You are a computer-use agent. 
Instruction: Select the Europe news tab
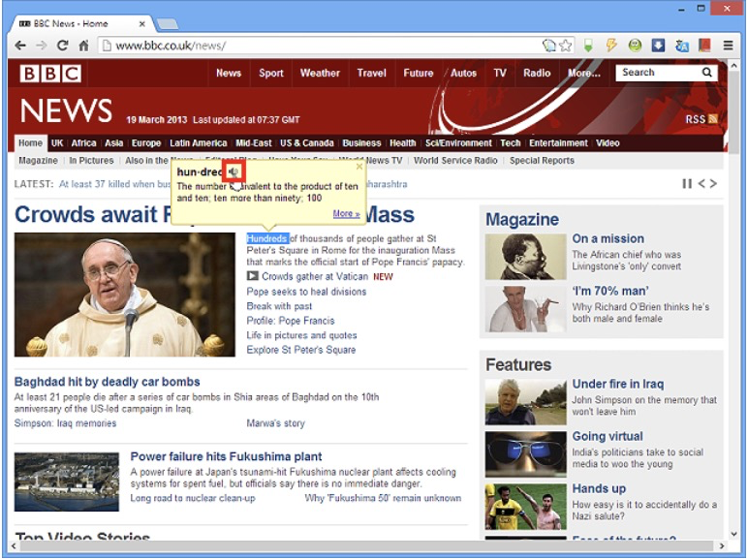coord(146,143)
